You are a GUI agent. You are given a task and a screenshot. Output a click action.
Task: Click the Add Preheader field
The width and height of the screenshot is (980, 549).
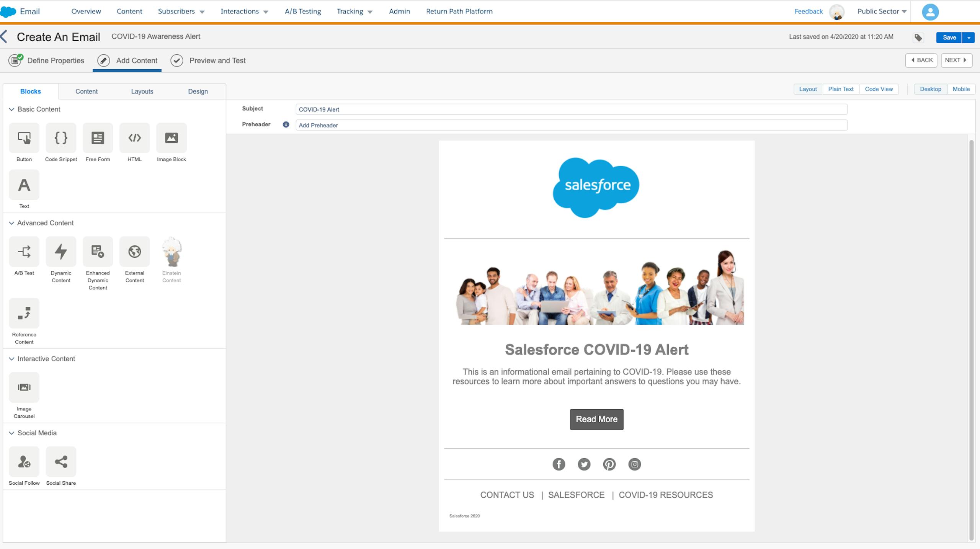[572, 125]
